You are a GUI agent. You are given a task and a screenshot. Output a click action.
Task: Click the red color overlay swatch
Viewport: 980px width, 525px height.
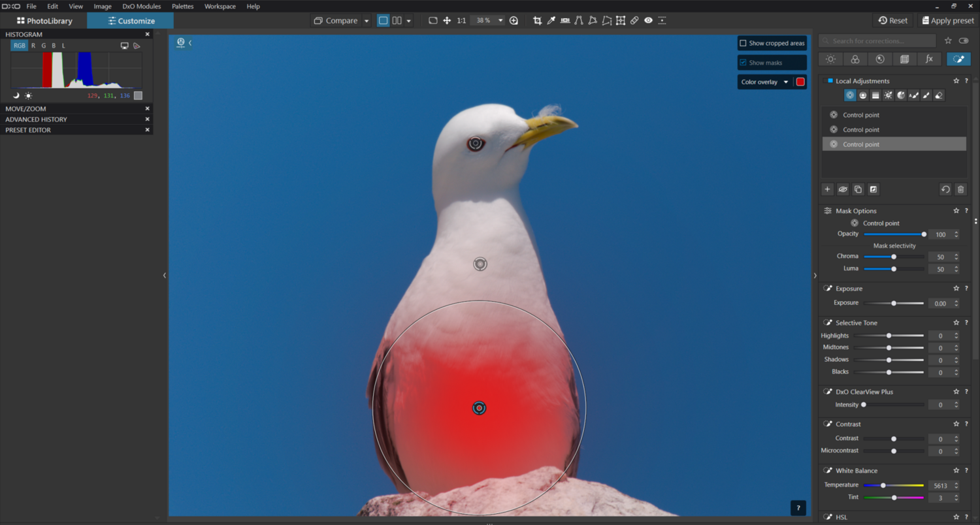pyautogui.click(x=800, y=82)
